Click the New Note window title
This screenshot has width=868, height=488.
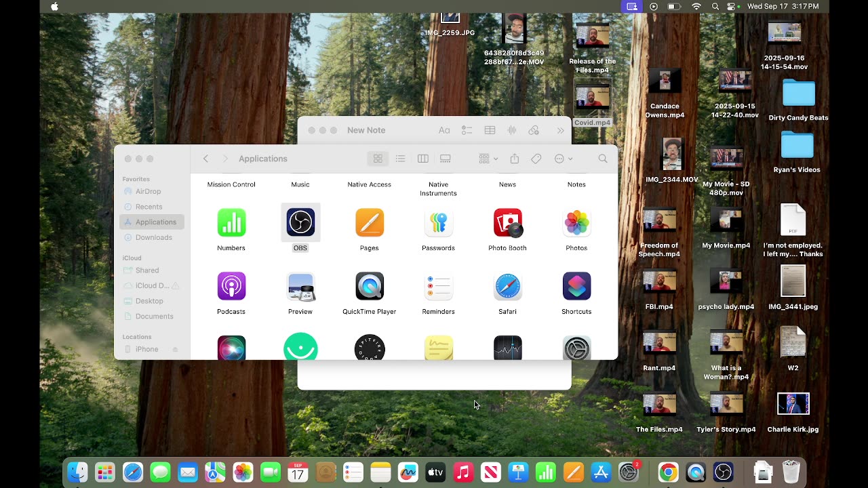click(x=366, y=130)
